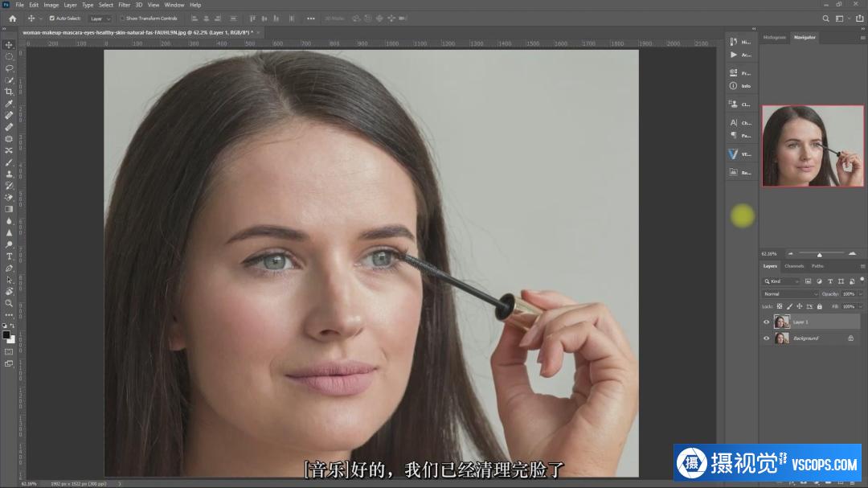Image resolution: width=868 pixels, height=488 pixels.
Task: Click the Opacity 100% value field
Action: tap(849, 294)
